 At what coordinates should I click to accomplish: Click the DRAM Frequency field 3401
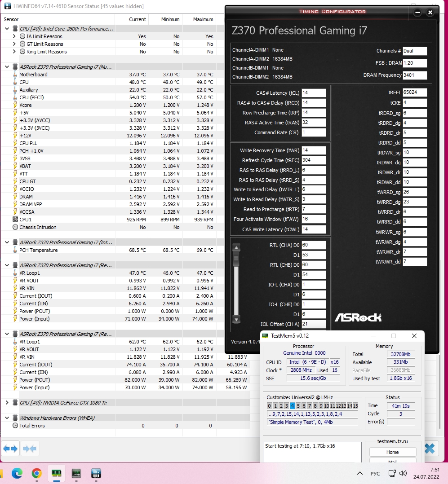click(415, 75)
